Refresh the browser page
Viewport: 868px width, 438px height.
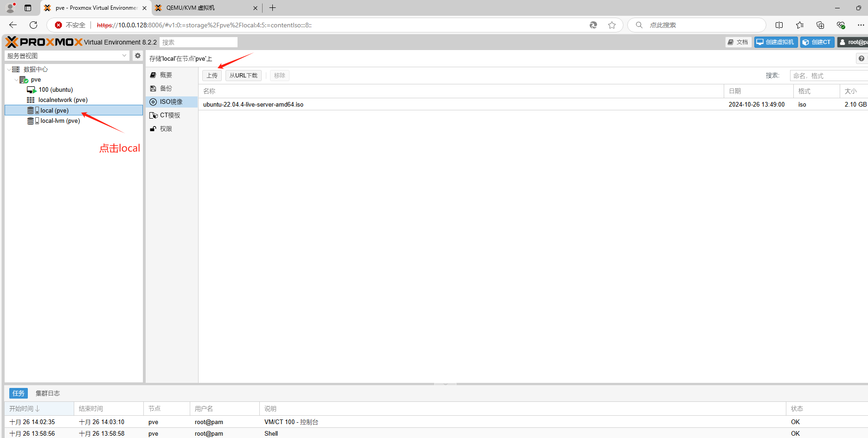coord(33,25)
